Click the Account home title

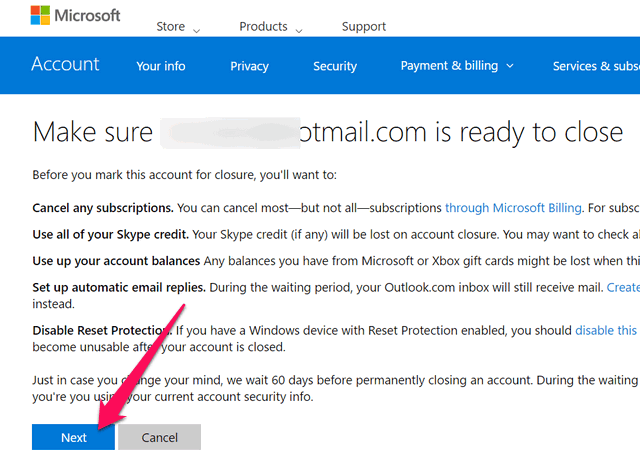pyautogui.click(x=65, y=65)
